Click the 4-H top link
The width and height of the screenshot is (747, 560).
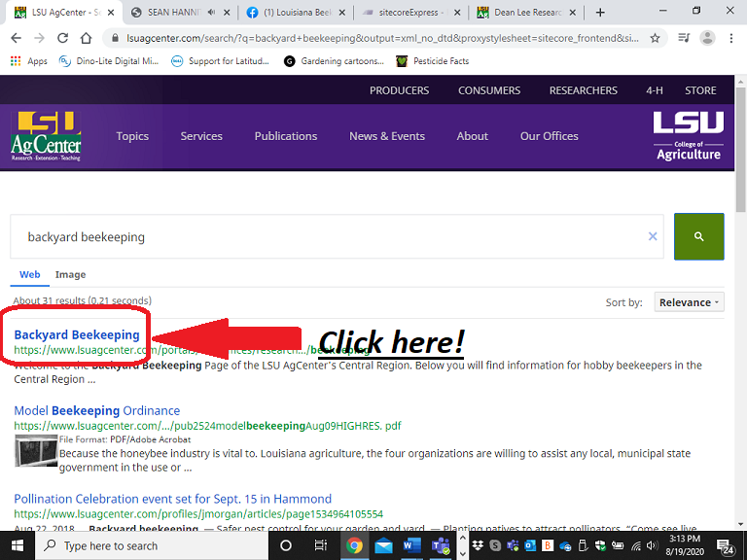click(654, 90)
